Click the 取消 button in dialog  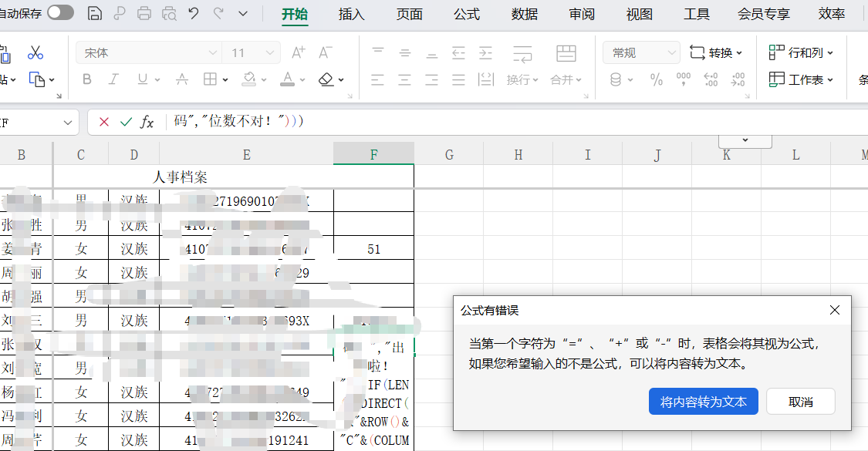801,402
